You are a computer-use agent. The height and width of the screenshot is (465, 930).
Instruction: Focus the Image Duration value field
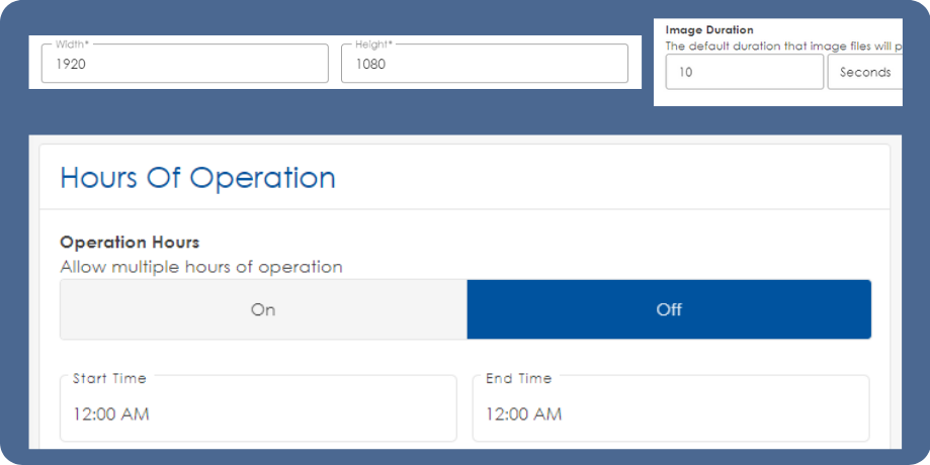pos(744,72)
